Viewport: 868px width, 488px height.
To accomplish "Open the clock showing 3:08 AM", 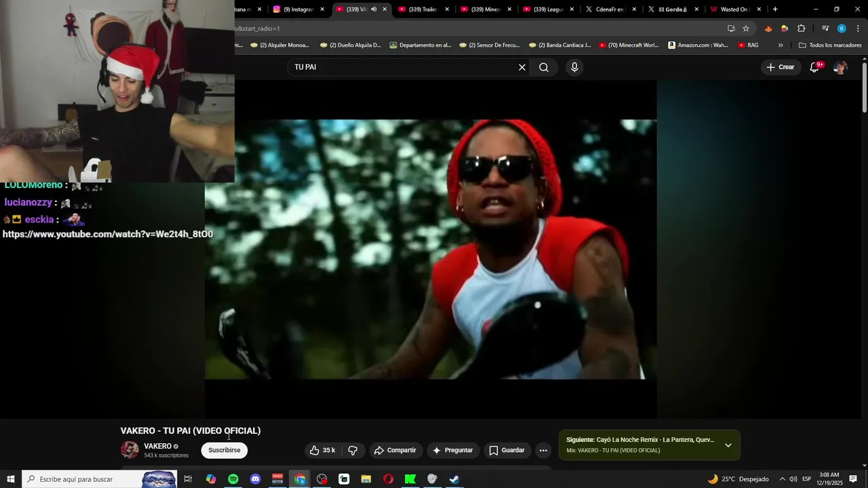I will [829, 479].
